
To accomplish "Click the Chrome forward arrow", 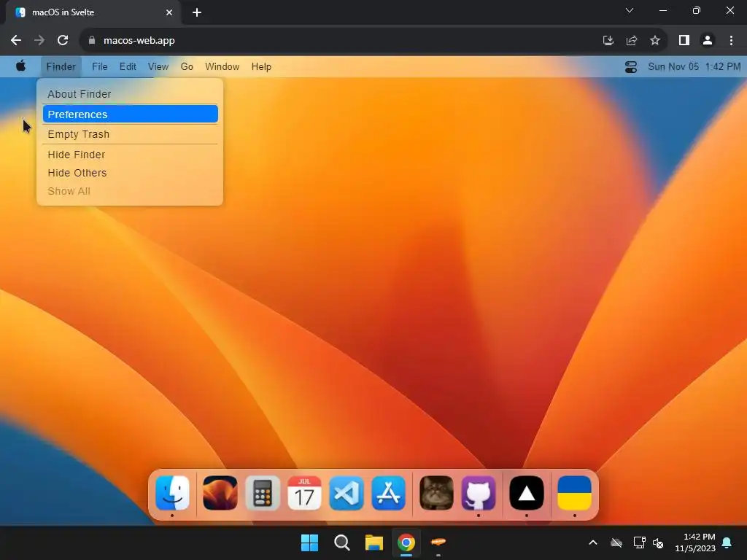I will pyautogui.click(x=39, y=41).
